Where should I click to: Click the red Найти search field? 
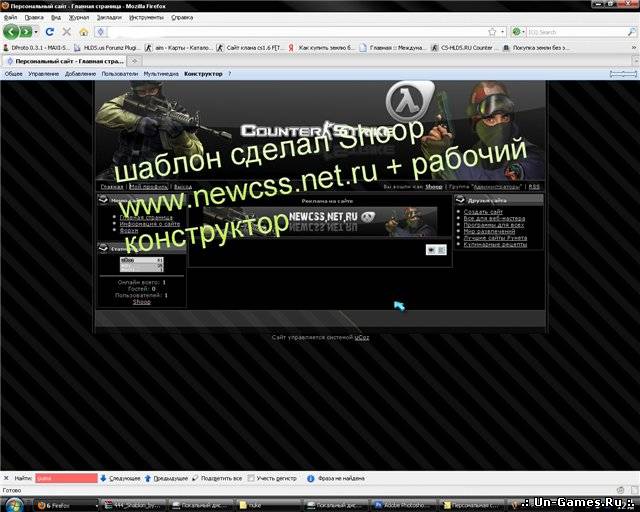(x=66, y=478)
